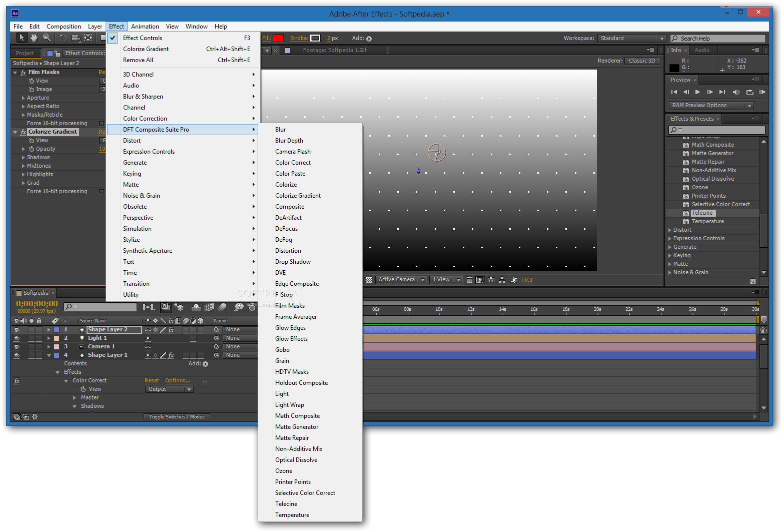Open the Composition menu
The height and width of the screenshot is (532, 783).
[64, 27]
